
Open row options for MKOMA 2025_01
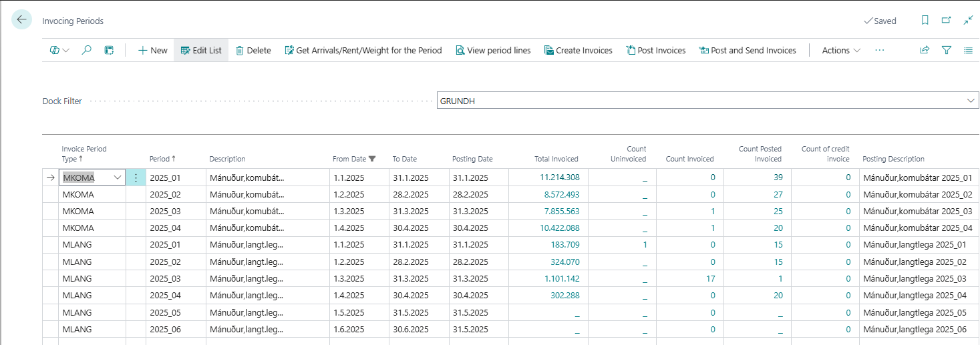(136, 178)
